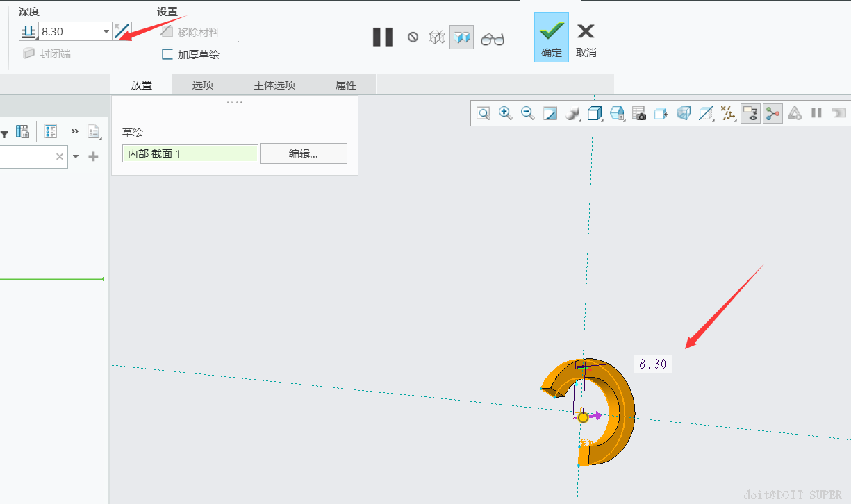Viewport: 851px width, 504px height.
Task: Select unattached wireframe preview icon
Action: pos(436,37)
